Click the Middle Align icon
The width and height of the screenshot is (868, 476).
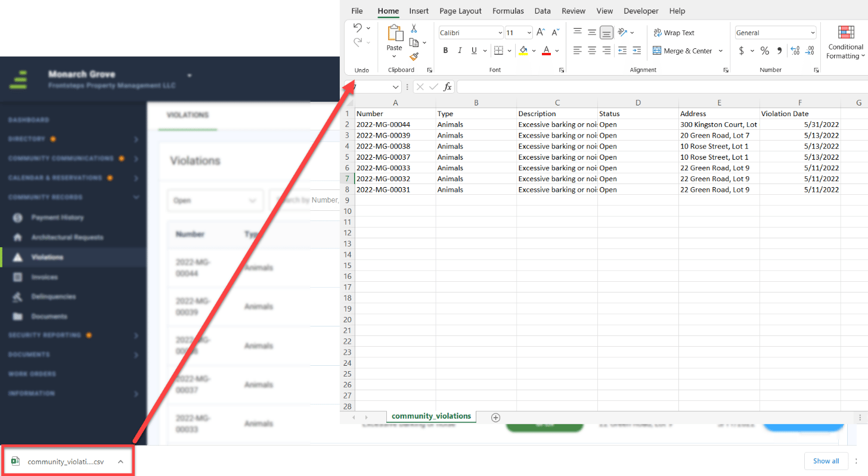pyautogui.click(x=592, y=32)
